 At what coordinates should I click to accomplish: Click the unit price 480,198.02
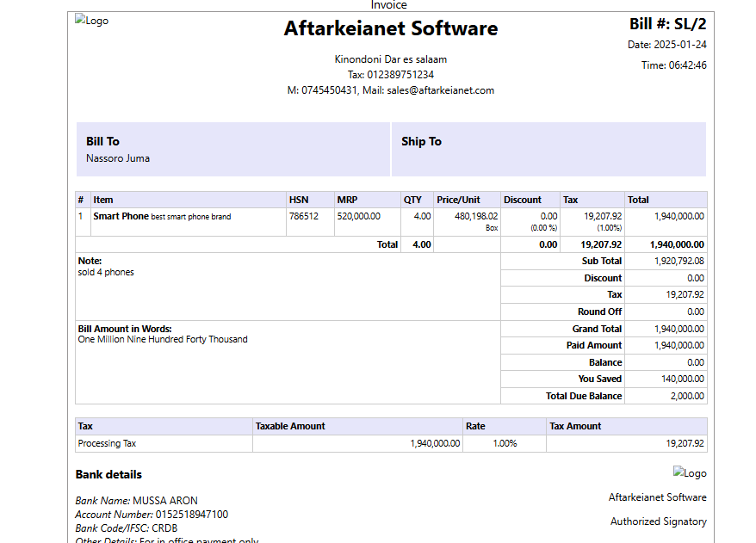(476, 216)
